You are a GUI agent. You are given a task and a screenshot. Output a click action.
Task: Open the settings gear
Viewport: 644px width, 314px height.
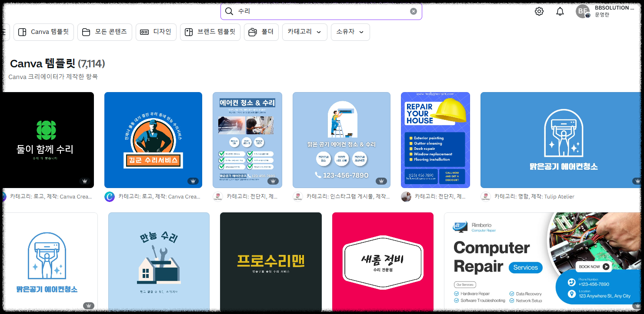coord(539,11)
